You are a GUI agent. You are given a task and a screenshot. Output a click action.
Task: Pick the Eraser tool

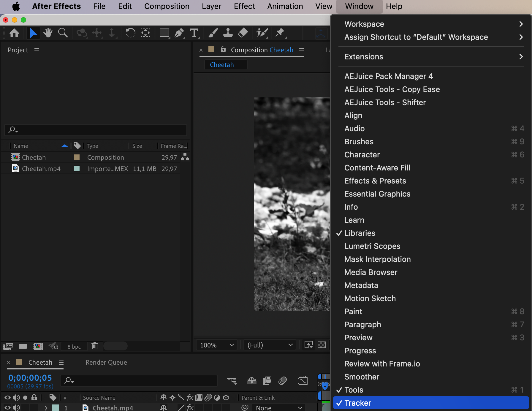coord(243,33)
